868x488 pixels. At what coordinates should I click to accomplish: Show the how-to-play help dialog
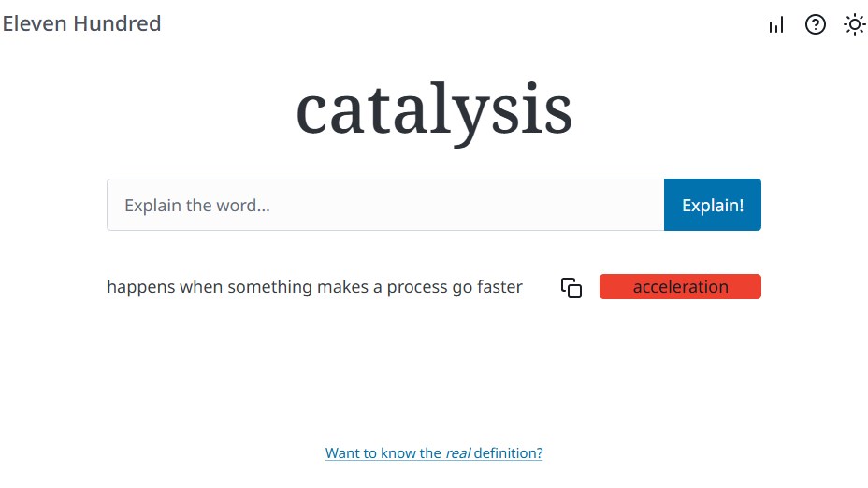816,25
